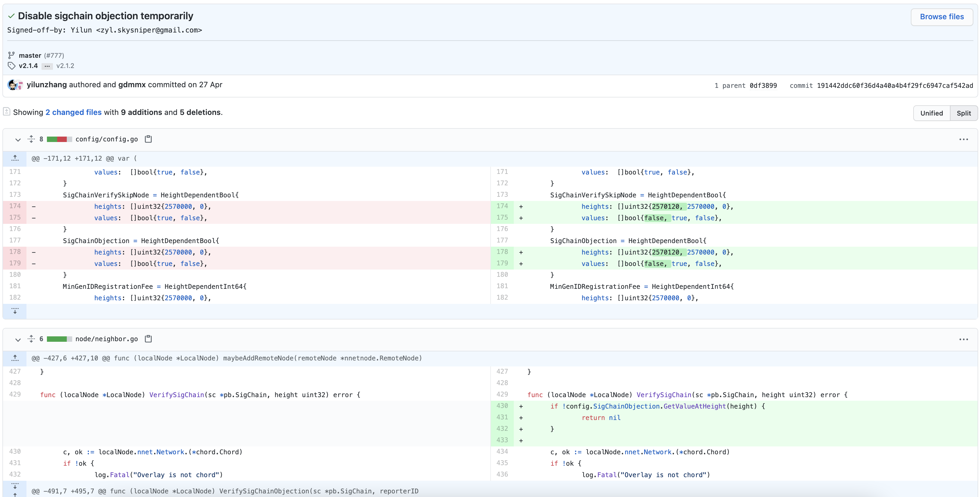Expand lines below line 182 in config.go
Screen dimensions: 980x497
click(x=15, y=311)
